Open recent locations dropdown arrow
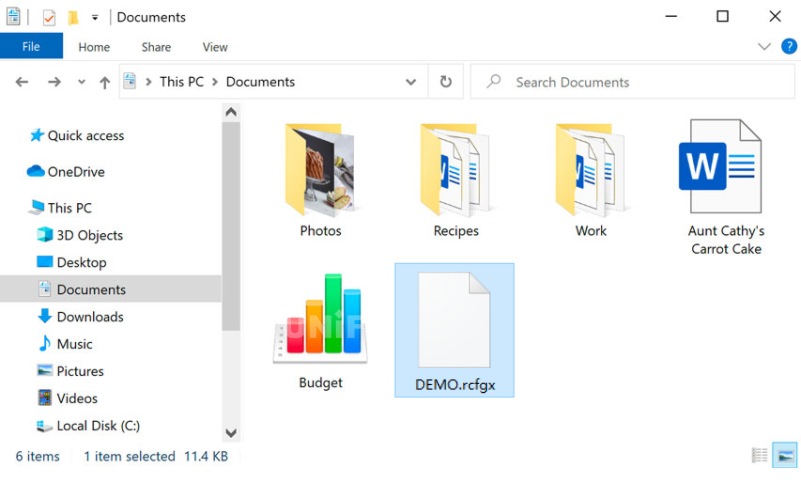 [81, 82]
